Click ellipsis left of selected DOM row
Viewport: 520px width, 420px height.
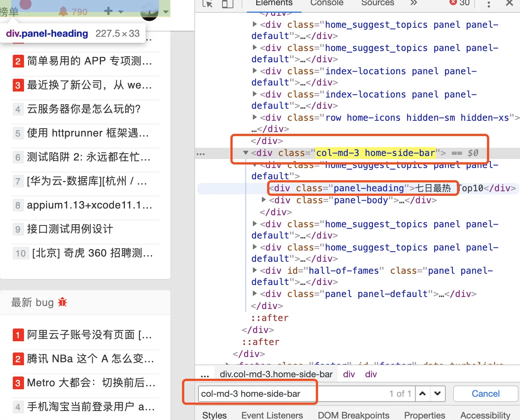tap(201, 154)
